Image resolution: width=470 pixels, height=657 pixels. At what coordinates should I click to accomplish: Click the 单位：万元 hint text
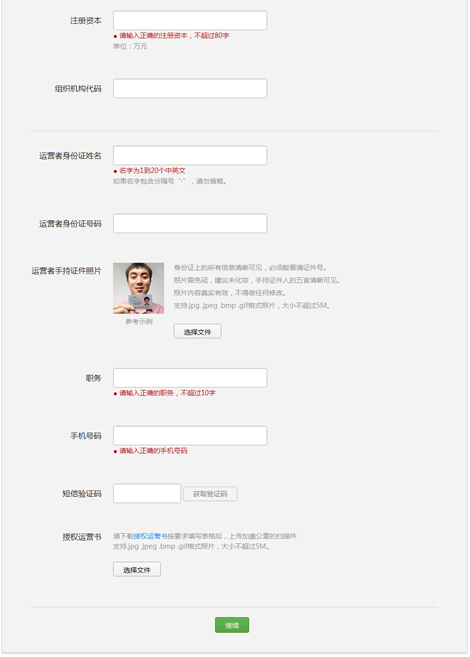130,47
